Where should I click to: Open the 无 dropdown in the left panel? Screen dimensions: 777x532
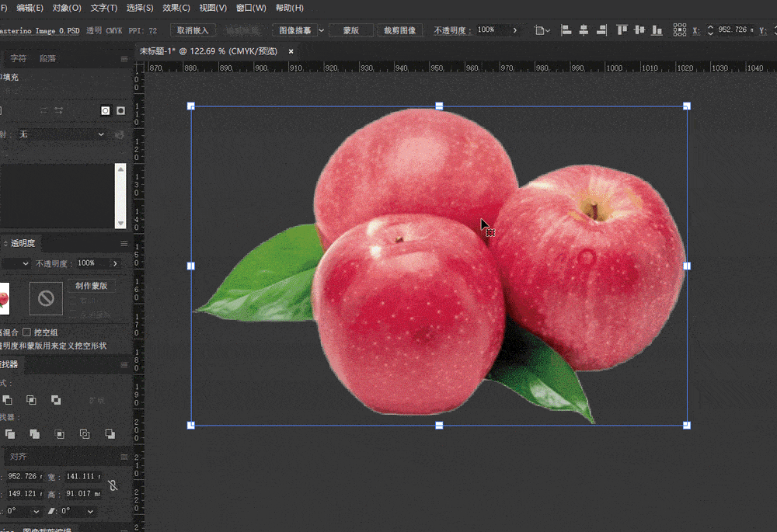pyautogui.click(x=61, y=134)
